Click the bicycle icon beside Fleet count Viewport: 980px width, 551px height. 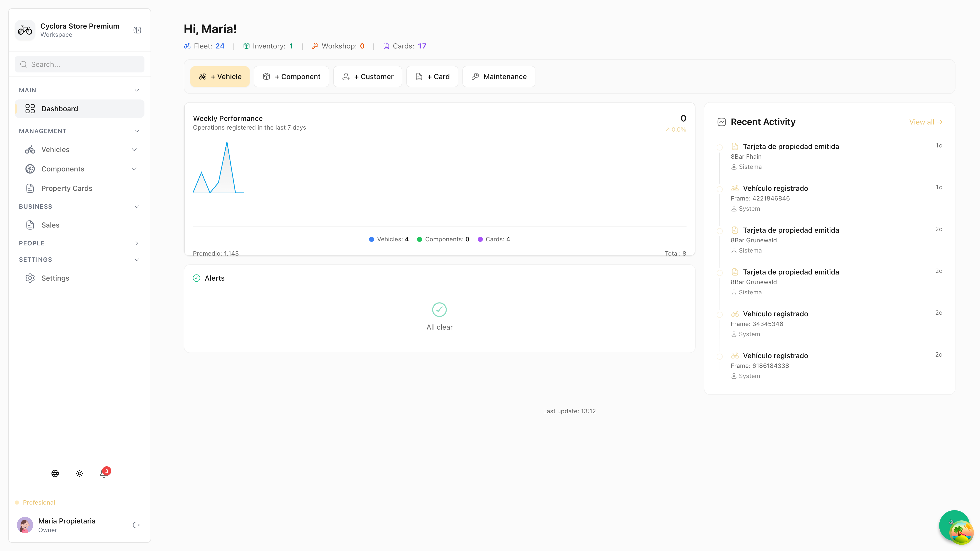click(x=187, y=46)
